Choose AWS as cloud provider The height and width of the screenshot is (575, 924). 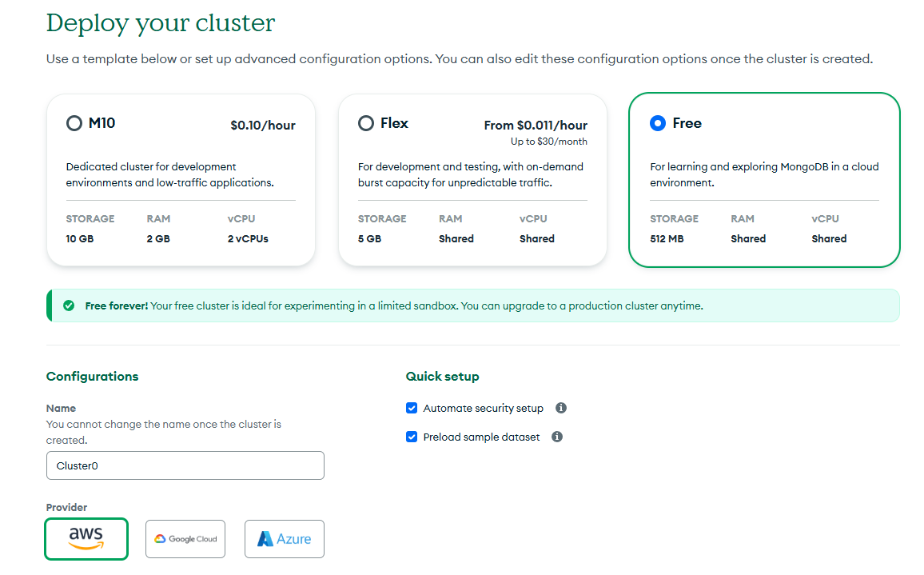tap(86, 538)
